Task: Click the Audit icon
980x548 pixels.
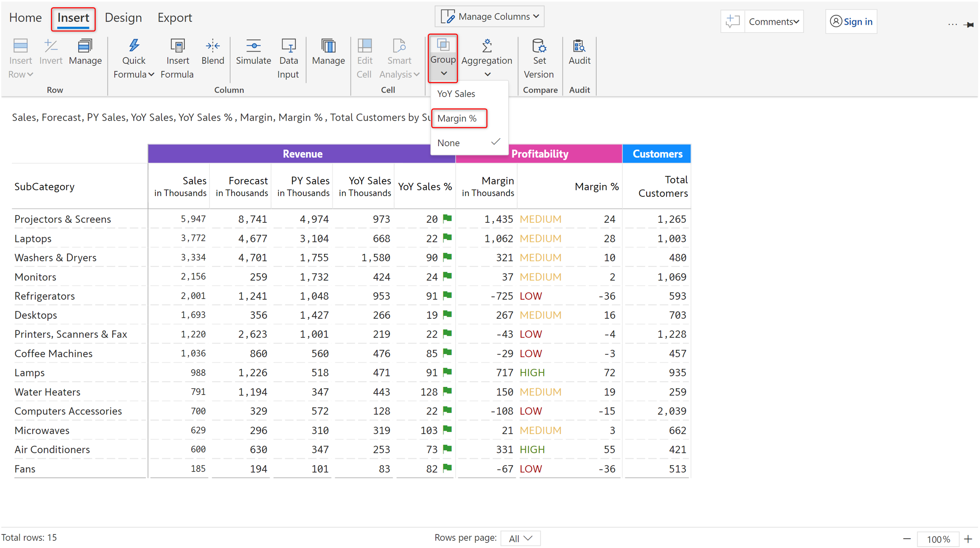Action: [579, 45]
